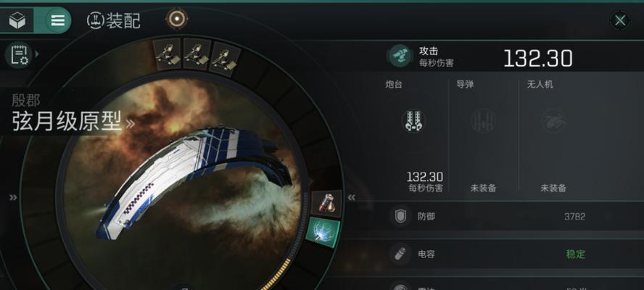Expand arrow beside the notes settings icon
Viewport: 644px width, 290px height.
[37, 54]
